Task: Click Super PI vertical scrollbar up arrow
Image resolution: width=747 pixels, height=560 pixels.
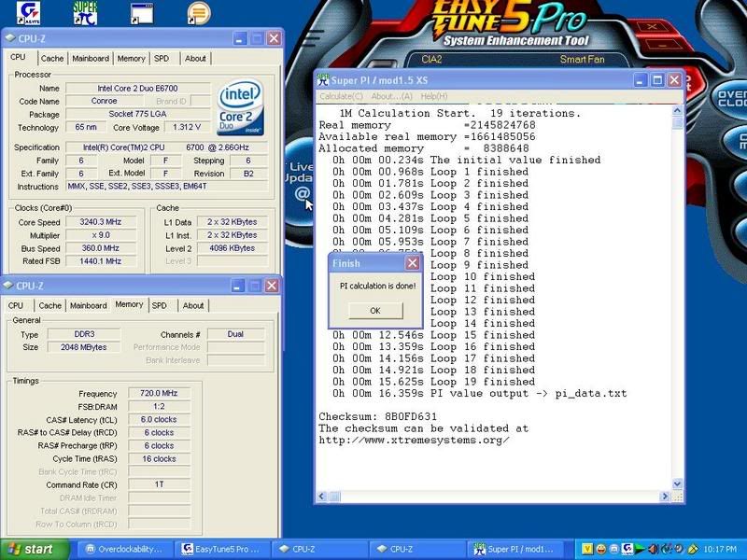Action: pyautogui.click(x=677, y=110)
